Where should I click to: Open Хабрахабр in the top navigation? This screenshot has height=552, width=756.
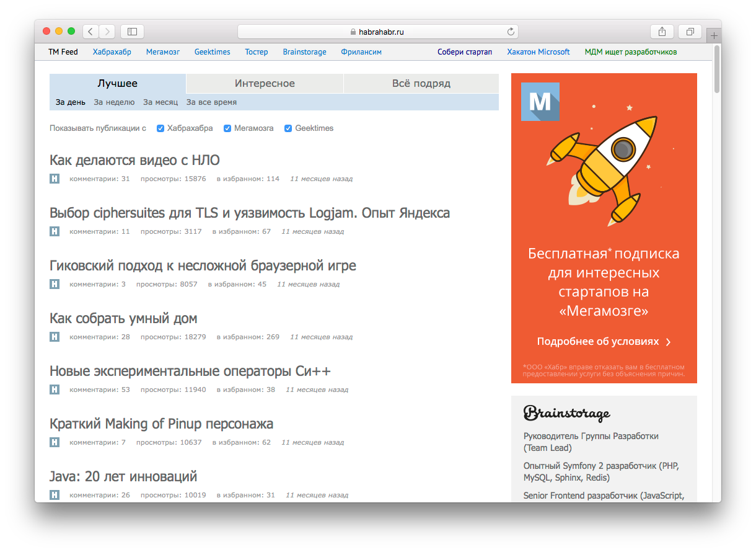112,52
